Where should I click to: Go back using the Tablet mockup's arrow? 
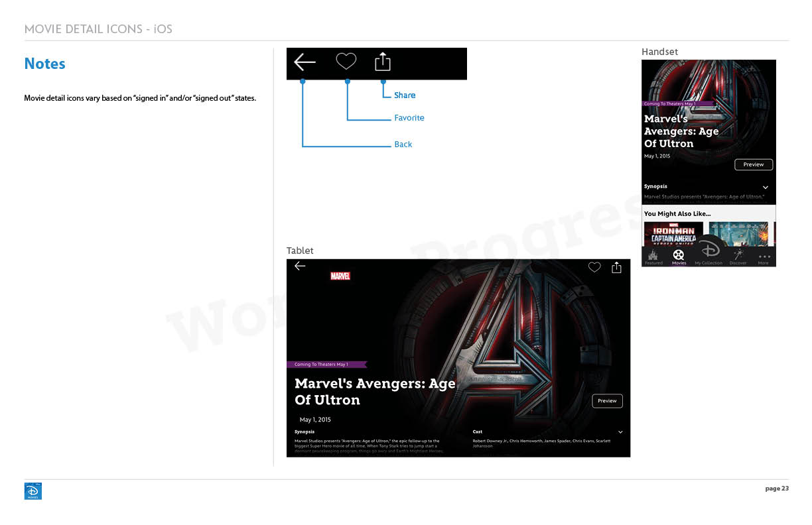300,266
